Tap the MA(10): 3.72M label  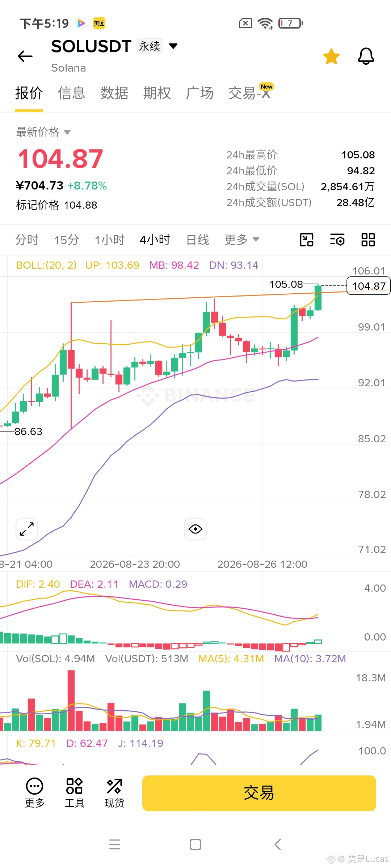[310, 659]
